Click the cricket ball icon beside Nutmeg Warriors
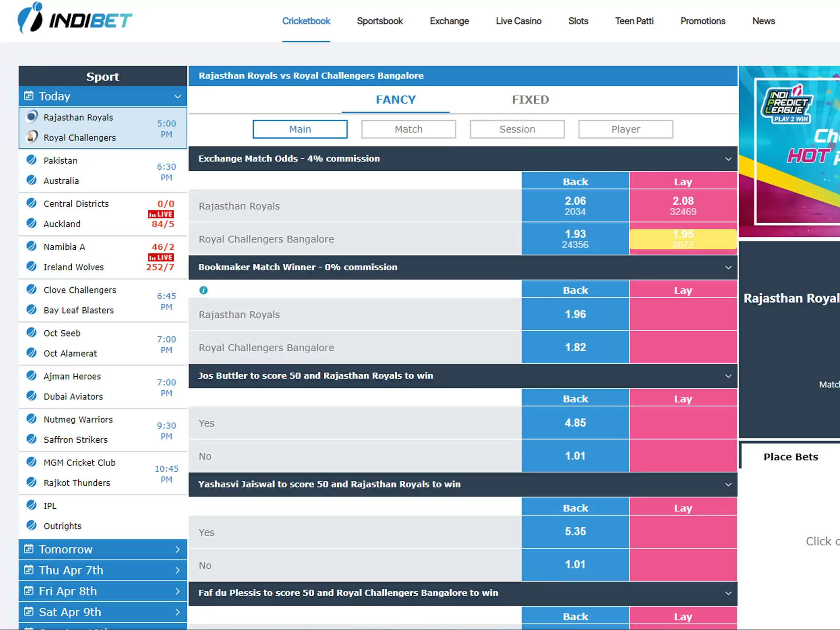 (x=31, y=419)
